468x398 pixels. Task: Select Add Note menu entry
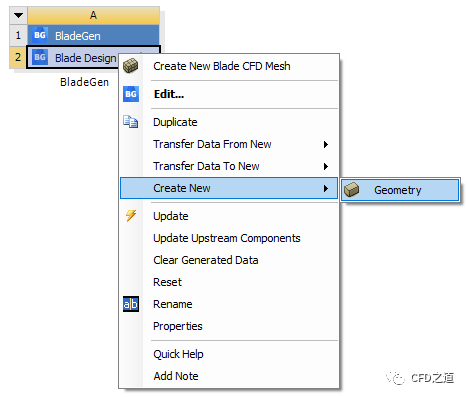(x=176, y=376)
